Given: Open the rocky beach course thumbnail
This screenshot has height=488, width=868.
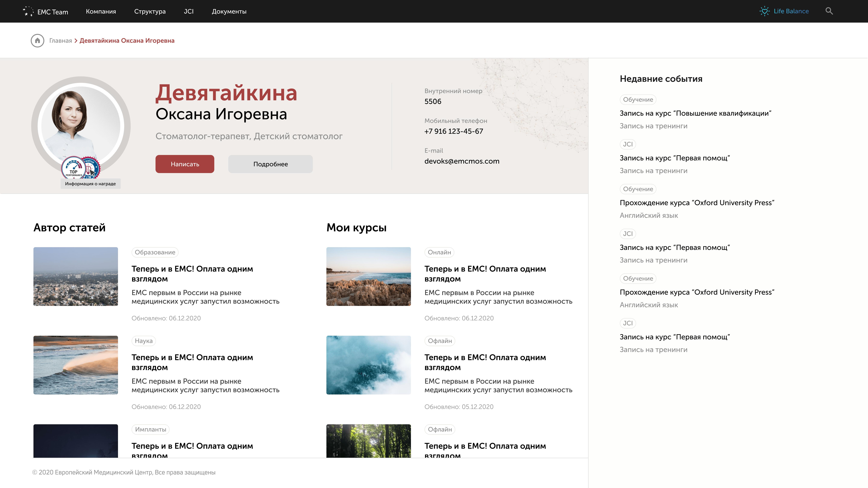Looking at the screenshot, I should point(368,277).
